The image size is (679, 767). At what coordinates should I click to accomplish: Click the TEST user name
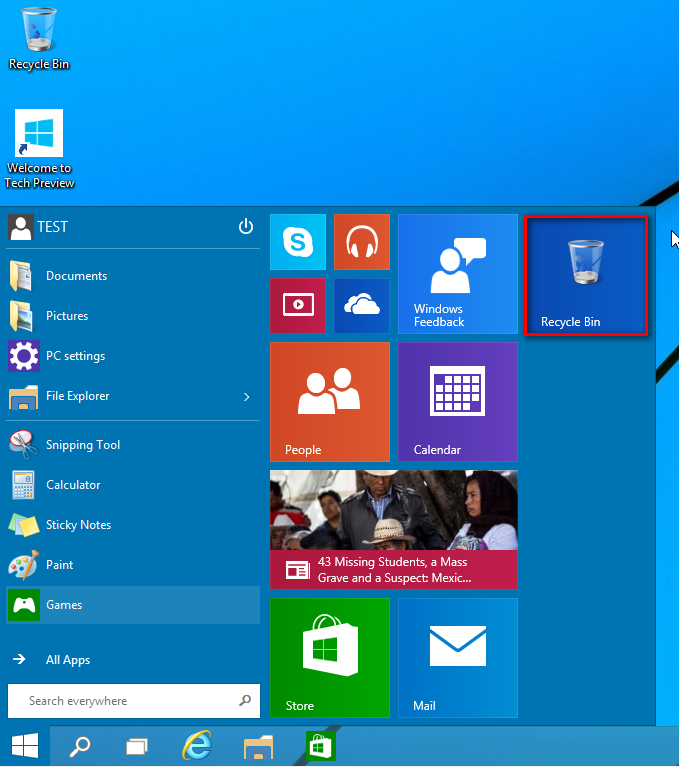tap(52, 227)
